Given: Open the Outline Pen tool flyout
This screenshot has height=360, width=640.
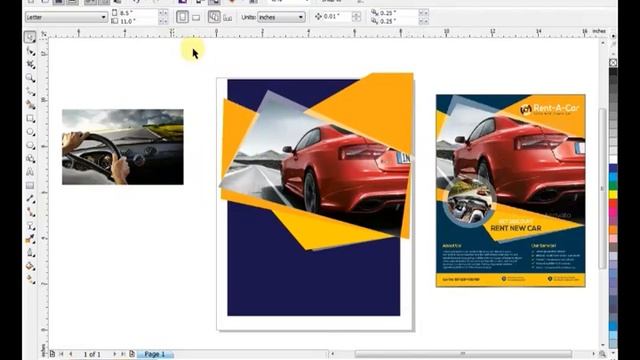Looking at the screenshot, I should 30,253.
